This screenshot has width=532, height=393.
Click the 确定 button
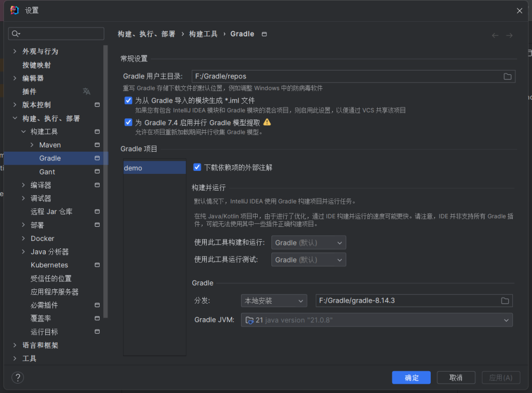tap(411, 377)
